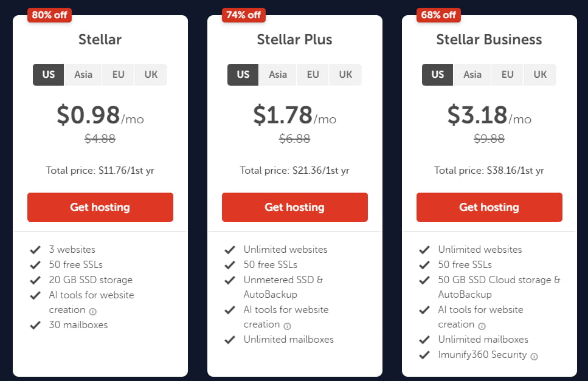Switch Stellar Plus to the EU datacenter
Viewport: 588px width, 381px height.
(x=312, y=74)
